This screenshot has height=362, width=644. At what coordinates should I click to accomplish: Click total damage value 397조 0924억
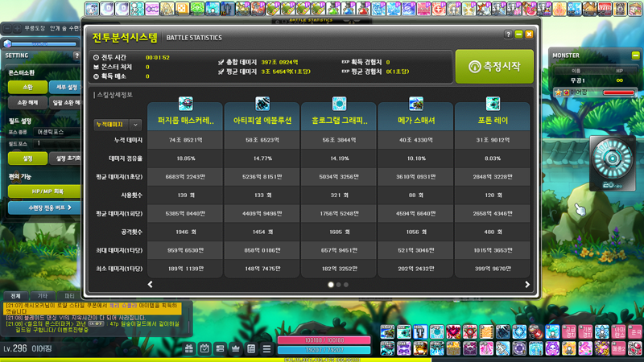coord(279,63)
